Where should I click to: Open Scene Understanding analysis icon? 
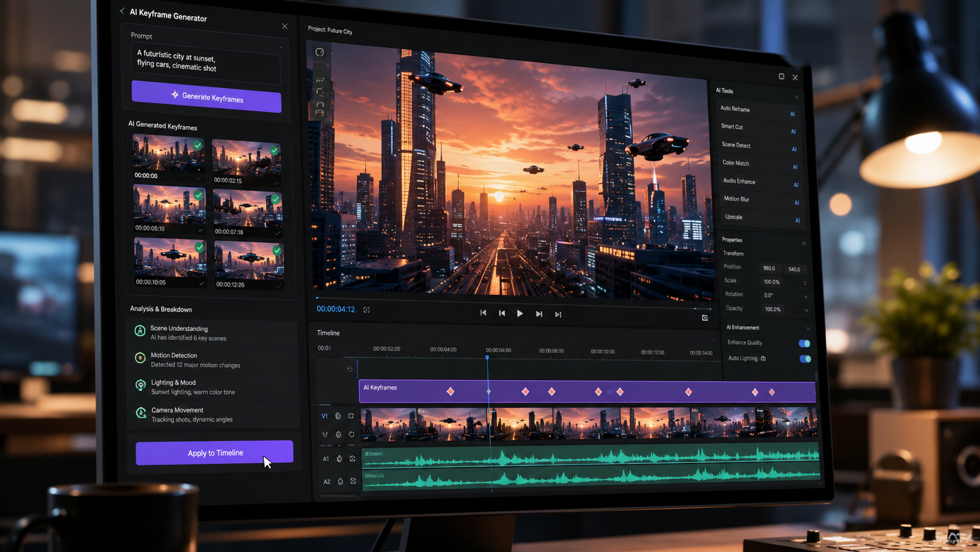tap(140, 331)
